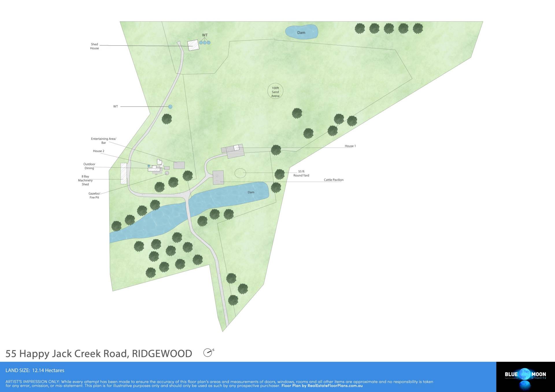Click the Cattle Pavilion building
Screen dimensions: 555x392
click(218, 177)
